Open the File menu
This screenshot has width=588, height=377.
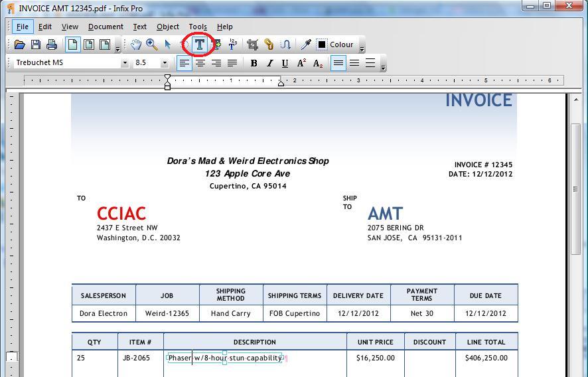(x=23, y=27)
